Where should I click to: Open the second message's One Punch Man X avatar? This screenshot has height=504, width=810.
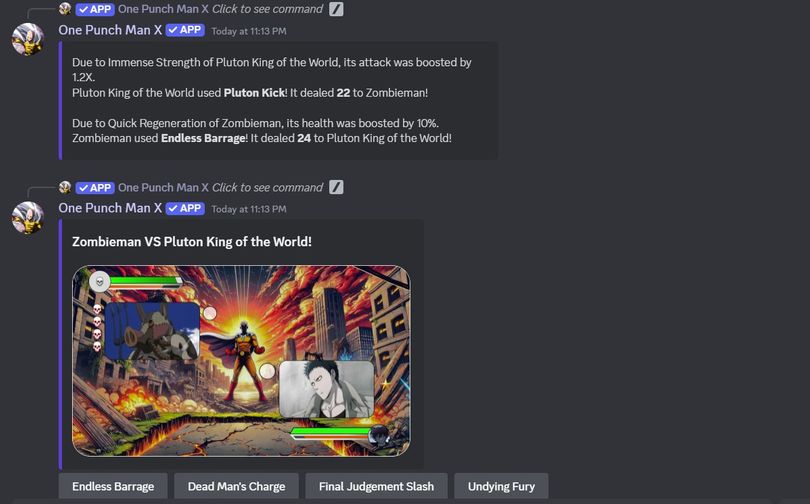[x=28, y=217]
